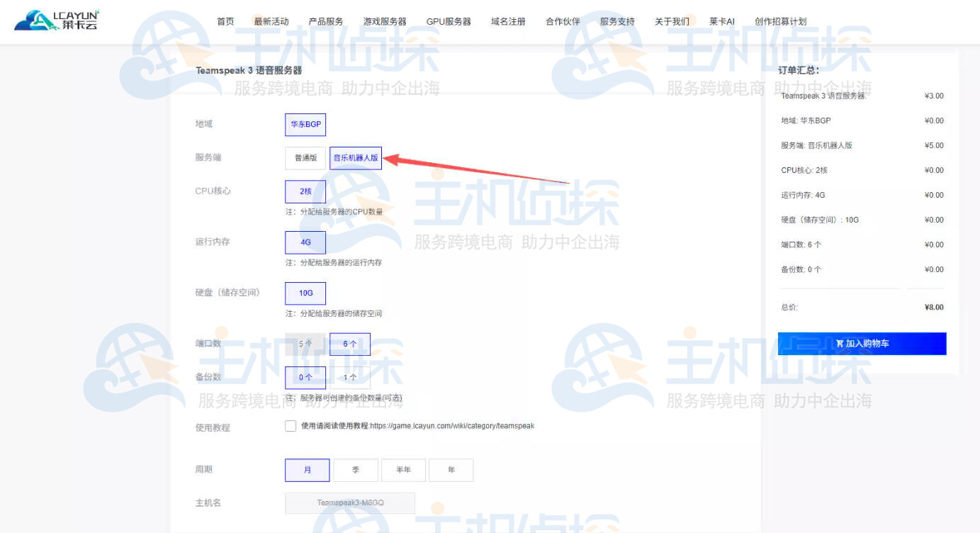Choose the 半年 billing cycle
Image resolution: width=980 pixels, height=533 pixels.
[x=403, y=470]
